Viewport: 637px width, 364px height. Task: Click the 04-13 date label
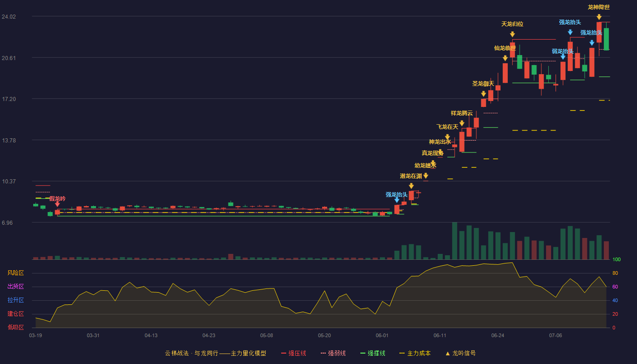[151, 335]
